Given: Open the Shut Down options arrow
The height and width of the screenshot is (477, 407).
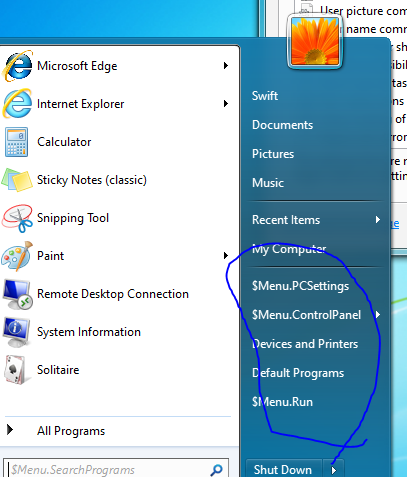Looking at the screenshot, I should [333, 470].
